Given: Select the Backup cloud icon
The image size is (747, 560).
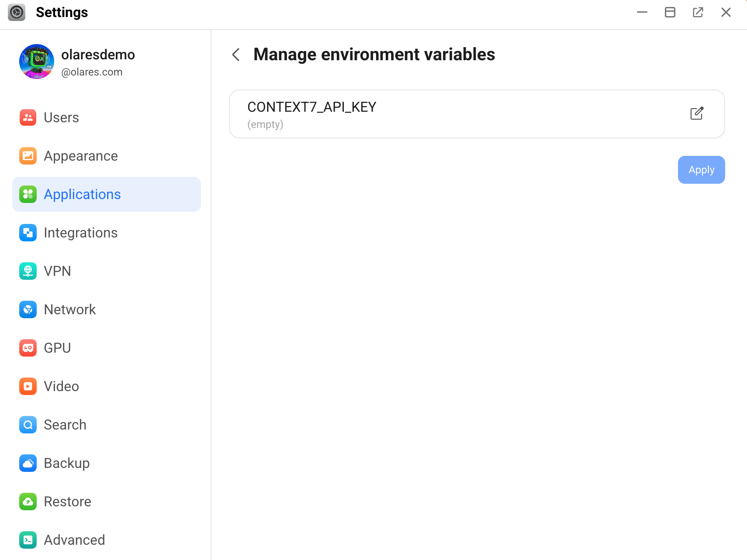Looking at the screenshot, I should point(28,463).
